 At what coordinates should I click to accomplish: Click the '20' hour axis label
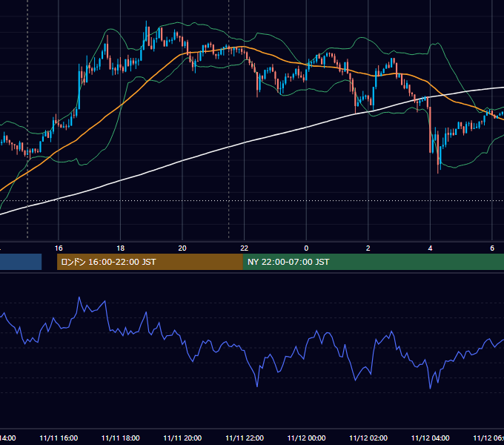182,248
